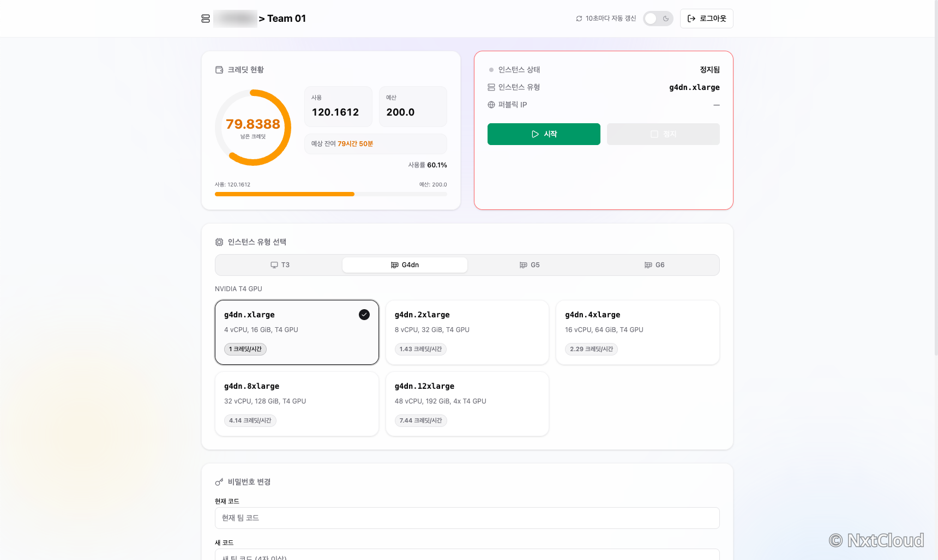938x560 pixels.
Task: Click the wallet icon next to 크레딧 현황
Action: pyautogui.click(x=219, y=70)
